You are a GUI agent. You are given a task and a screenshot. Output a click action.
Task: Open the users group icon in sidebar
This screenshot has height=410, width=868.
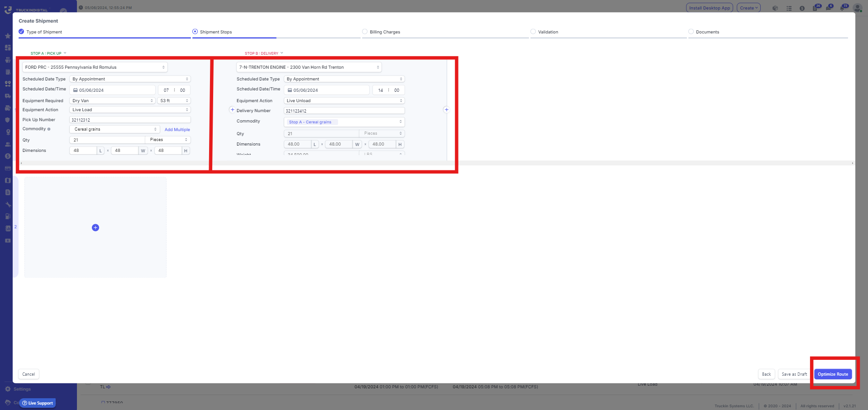point(8,144)
